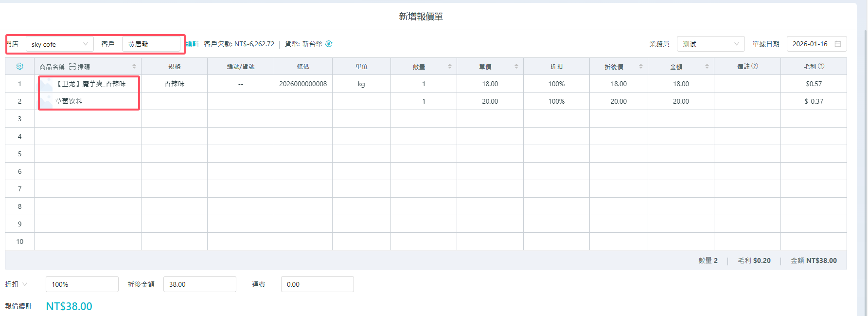Click the 折後金額 input field
868x316 pixels.
point(199,284)
